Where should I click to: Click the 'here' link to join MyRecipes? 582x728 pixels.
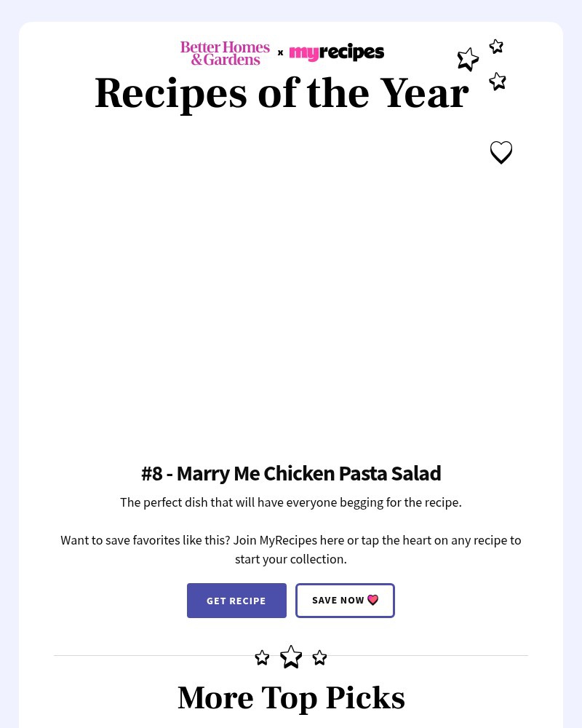tap(332, 539)
